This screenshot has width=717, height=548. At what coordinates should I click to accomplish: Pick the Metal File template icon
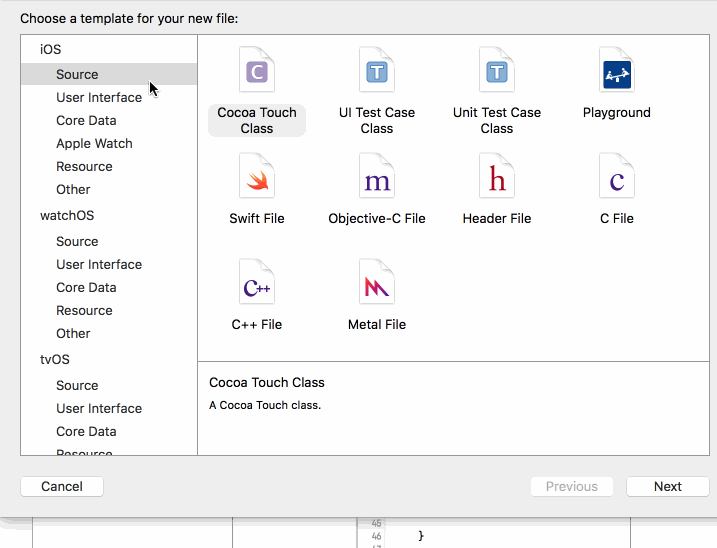pos(377,283)
